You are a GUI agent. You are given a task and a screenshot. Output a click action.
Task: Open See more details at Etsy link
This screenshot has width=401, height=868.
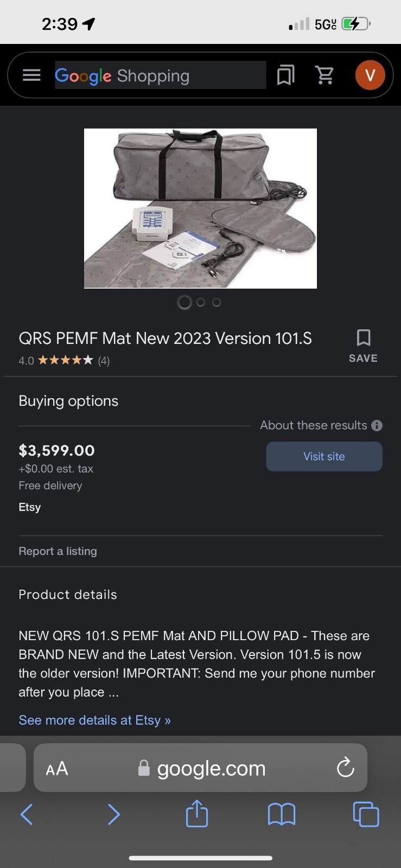click(x=94, y=720)
